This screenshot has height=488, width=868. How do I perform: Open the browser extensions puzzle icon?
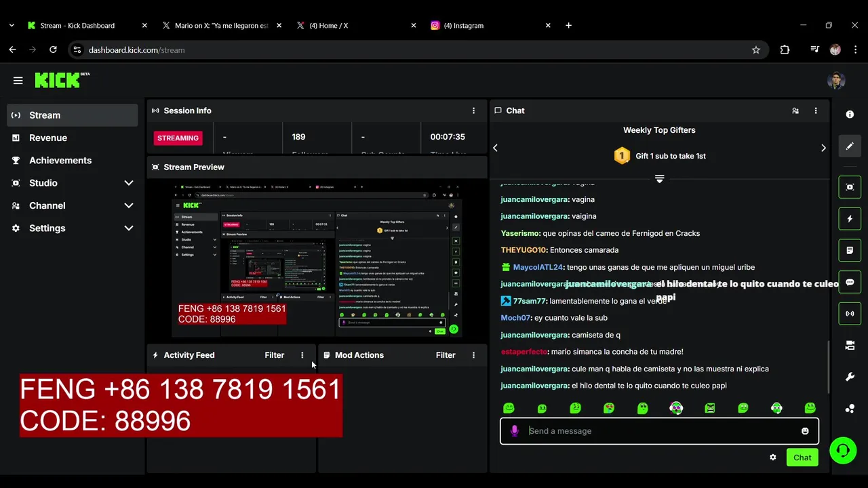pyautogui.click(x=785, y=49)
